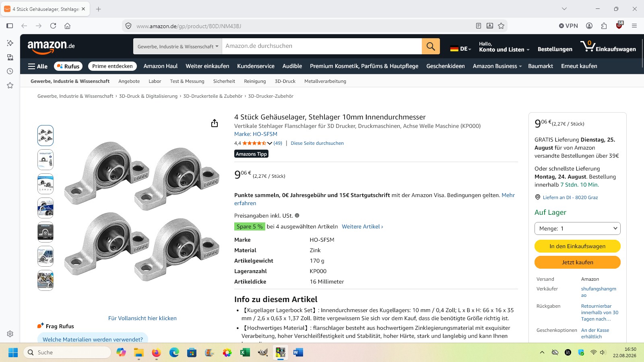Open the Marke: HO-SFSM brand link

tap(256, 134)
